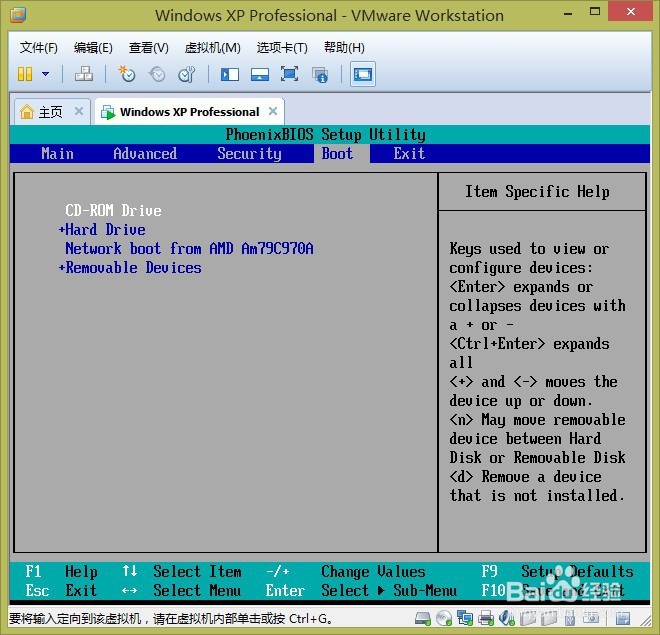Click the yellow pause VM button

tap(25, 74)
